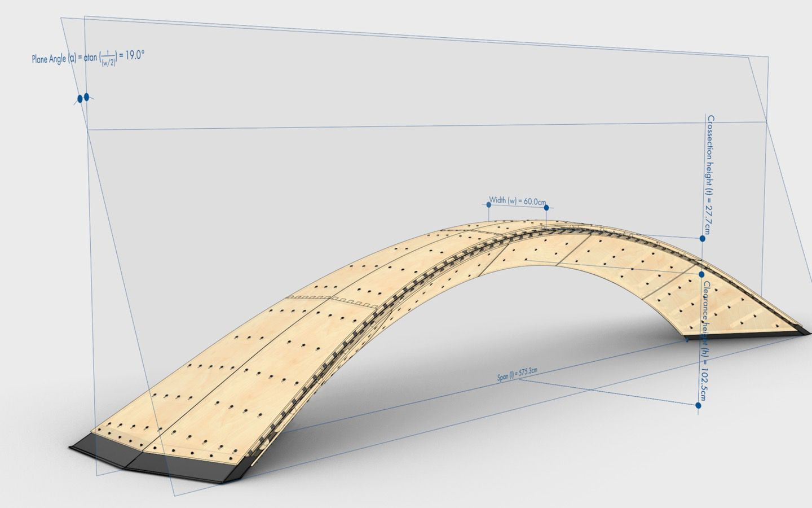Click the Crossection height (t) = 27.7cm label

[708, 175]
